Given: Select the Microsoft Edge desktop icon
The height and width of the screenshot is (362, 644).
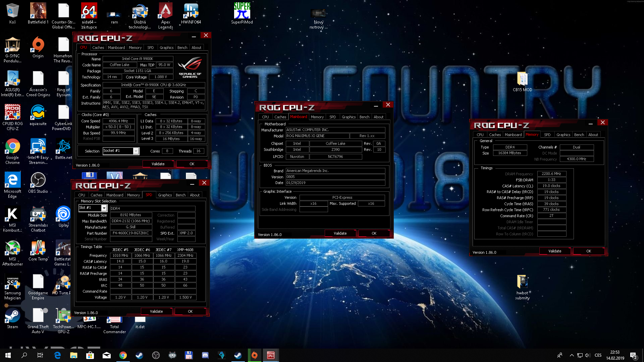Looking at the screenshot, I should tap(12, 185).
